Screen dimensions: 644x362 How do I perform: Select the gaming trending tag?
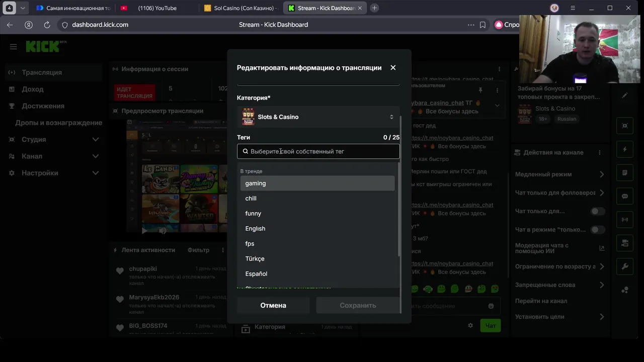(x=317, y=184)
